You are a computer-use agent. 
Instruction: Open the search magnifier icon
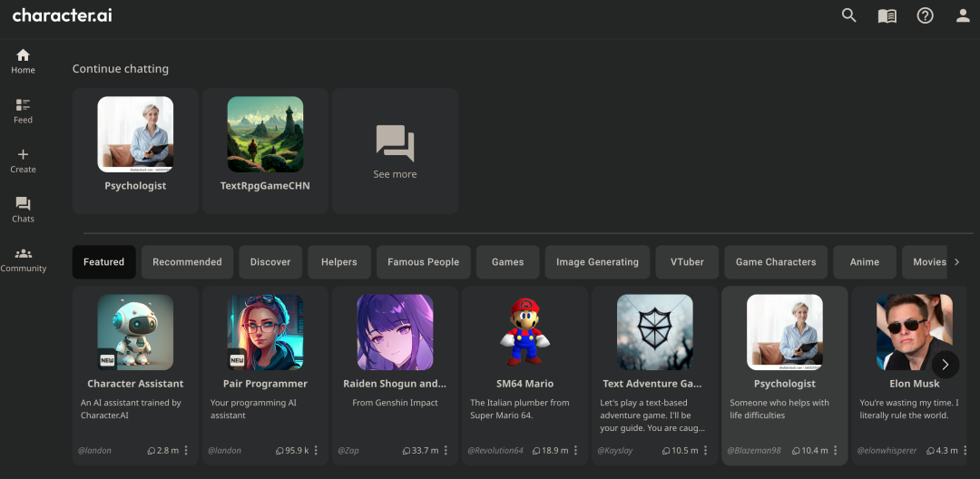[848, 15]
